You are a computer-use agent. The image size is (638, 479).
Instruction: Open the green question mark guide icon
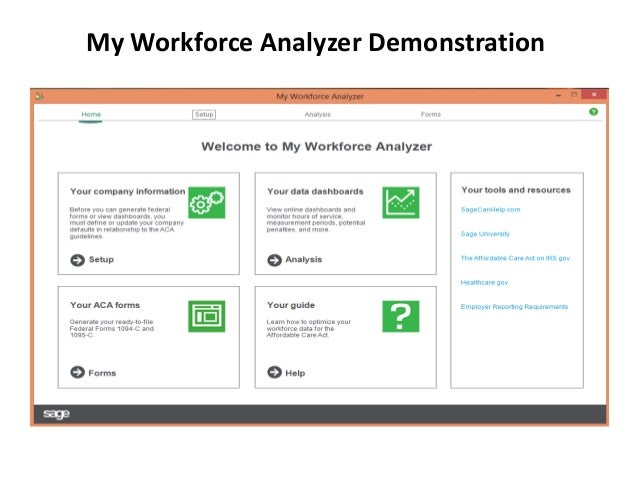point(401,316)
